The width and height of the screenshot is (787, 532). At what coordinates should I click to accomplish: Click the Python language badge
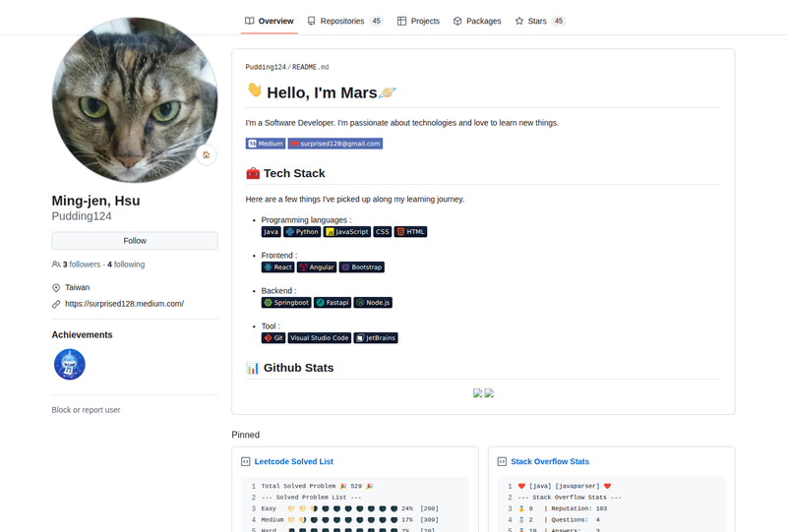[x=302, y=232]
